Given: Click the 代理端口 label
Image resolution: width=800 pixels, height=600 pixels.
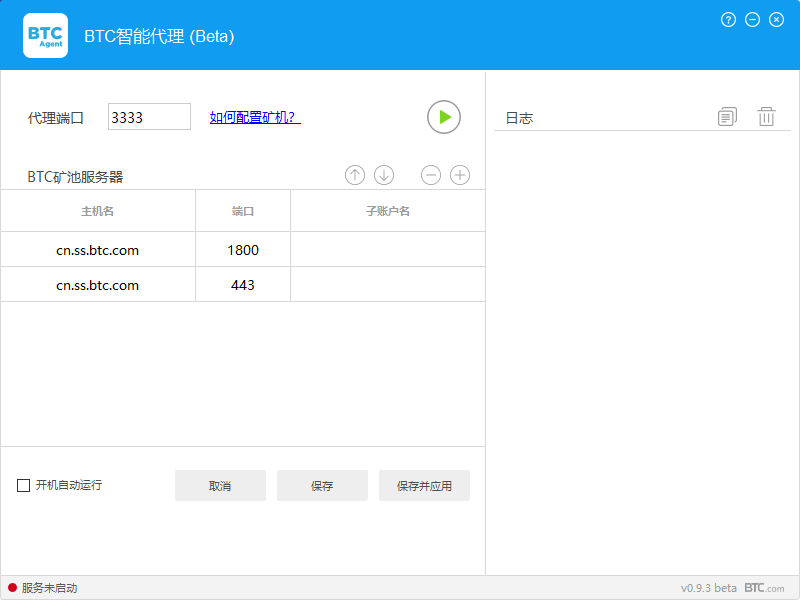Looking at the screenshot, I should coord(56,118).
